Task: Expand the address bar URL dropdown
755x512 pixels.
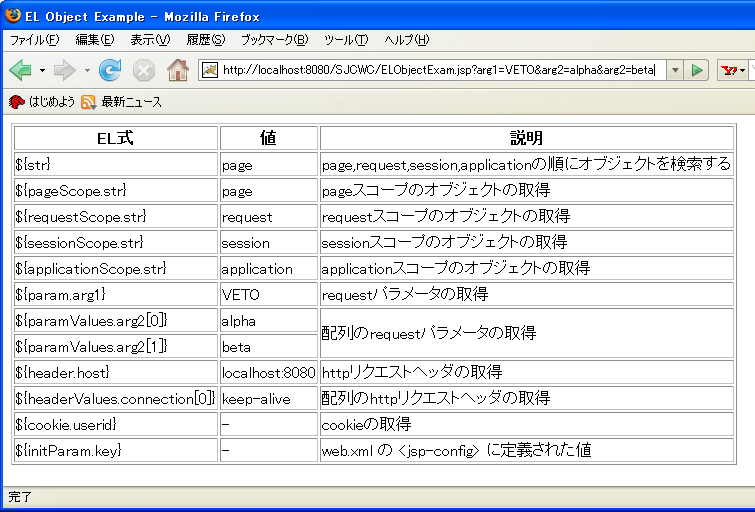Action: [674, 70]
